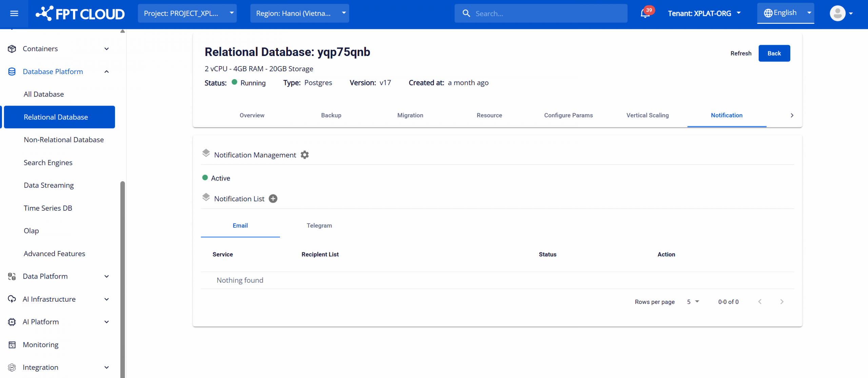Open the Region Hanoi dropdown
This screenshot has width=868, height=378.
[x=299, y=14]
